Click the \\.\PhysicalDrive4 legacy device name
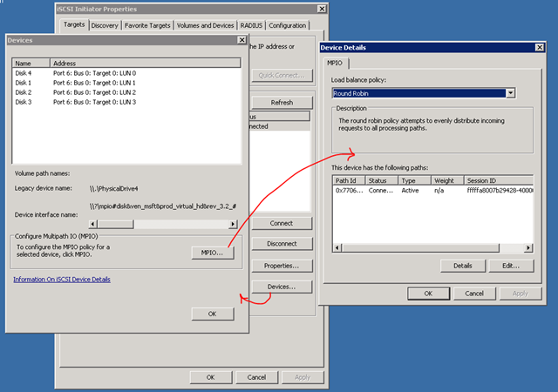558x392 pixels. click(113, 189)
